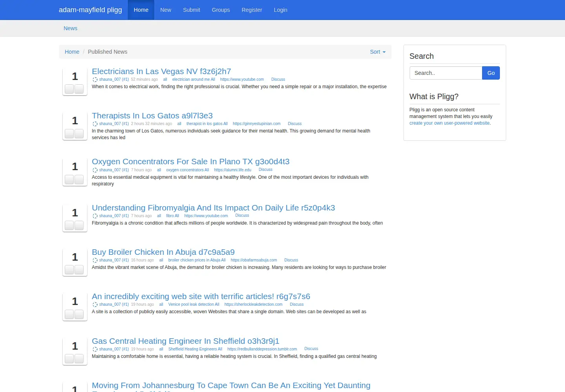Downvote the Understanding Fibromyalgia story (right vote button)
565x392 pixels.
[79, 225]
